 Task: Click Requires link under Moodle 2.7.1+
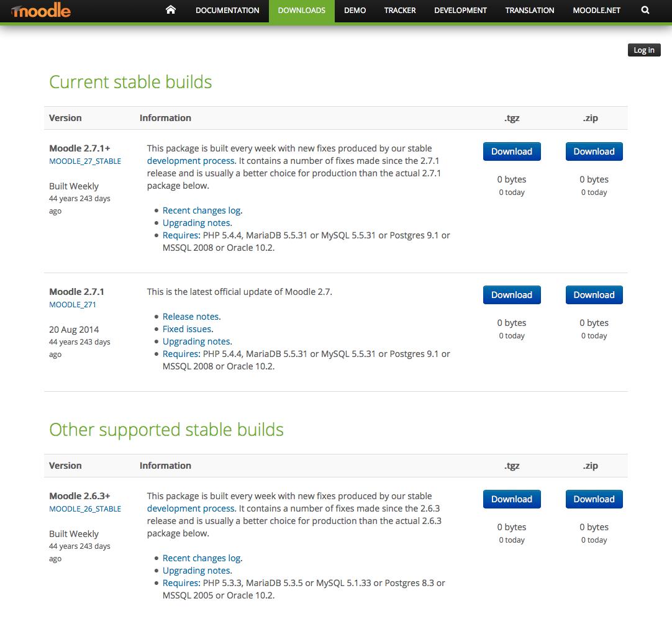[x=181, y=235]
